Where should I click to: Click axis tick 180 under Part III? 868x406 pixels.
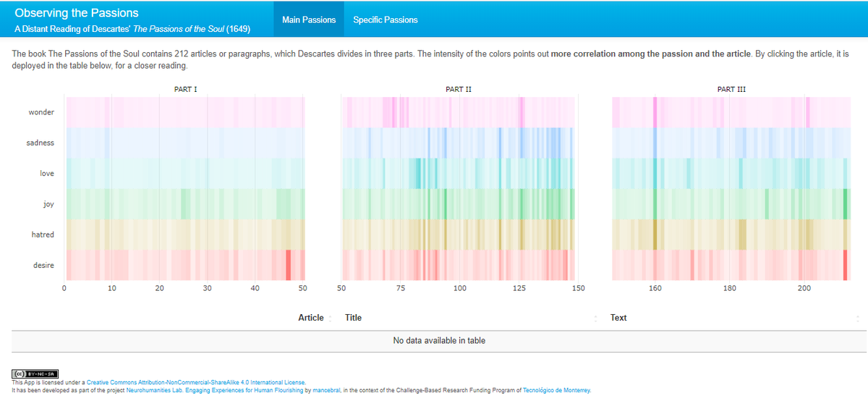pyautogui.click(x=729, y=288)
